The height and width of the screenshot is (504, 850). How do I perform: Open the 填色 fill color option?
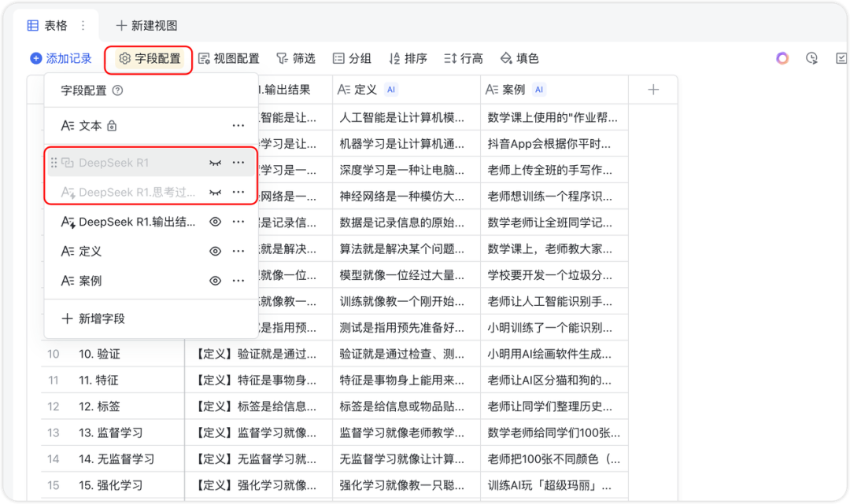[x=519, y=58]
